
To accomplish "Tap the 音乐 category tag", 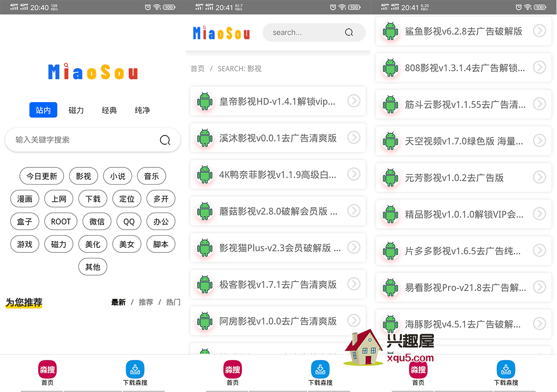I will click(152, 176).
